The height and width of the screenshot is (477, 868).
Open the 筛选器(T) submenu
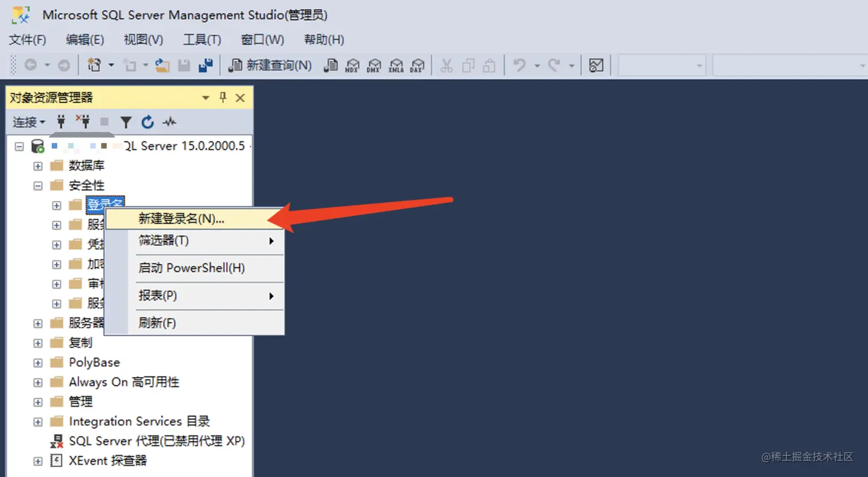click(x=195, y=241)
